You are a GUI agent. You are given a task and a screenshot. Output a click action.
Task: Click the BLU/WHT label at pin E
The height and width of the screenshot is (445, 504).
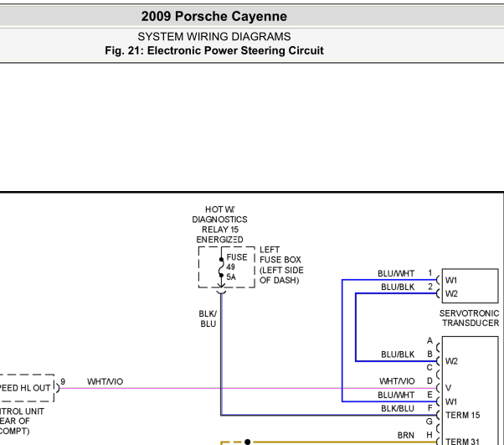(396, 395)
